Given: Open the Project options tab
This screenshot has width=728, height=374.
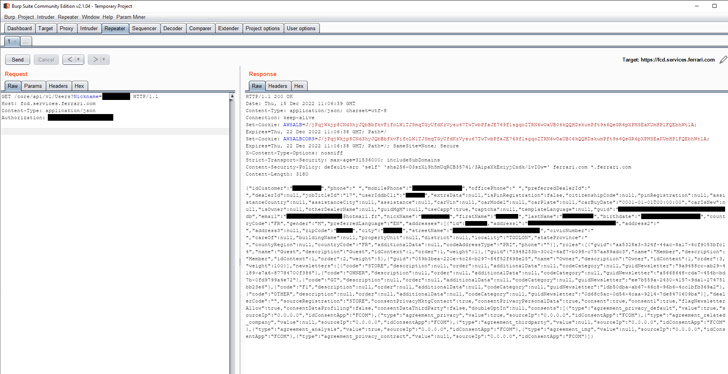Looking at the screenshot, I should [263, 28].
